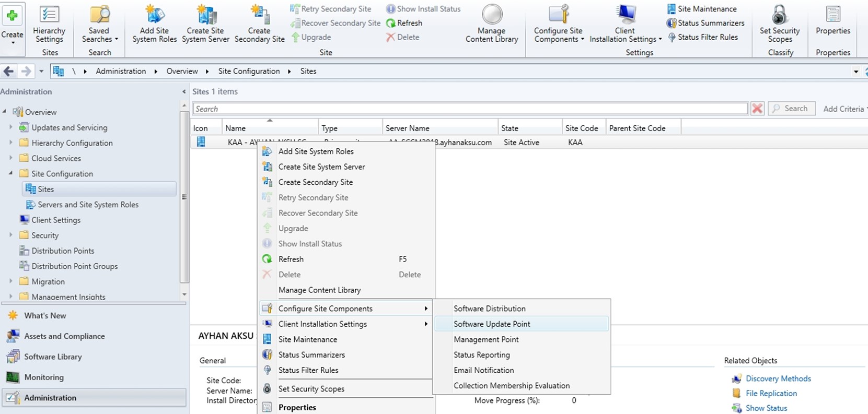Click Refresh in the ribbon
Viewport: 868px width, 414px height.
coord(404,23)
